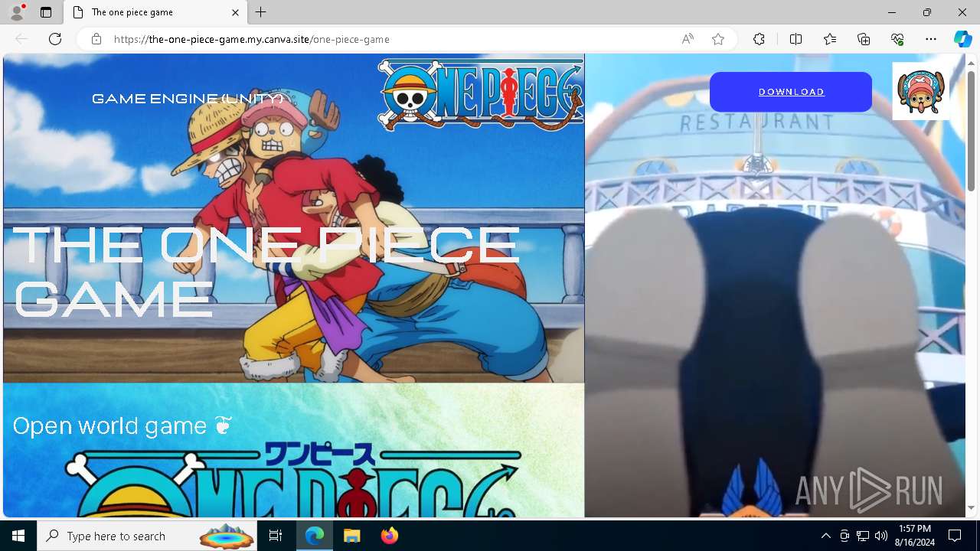Click 'THE ONE PIECE GAME' heading
The width and height of the screenshot is (980, 551).
point(266,272)
